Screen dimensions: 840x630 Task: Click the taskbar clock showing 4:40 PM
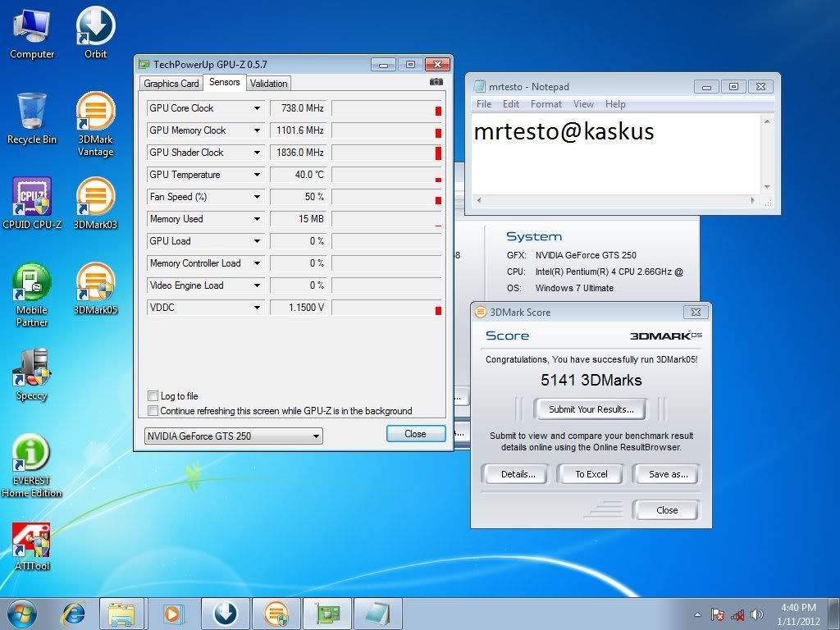tap(798, 614)
